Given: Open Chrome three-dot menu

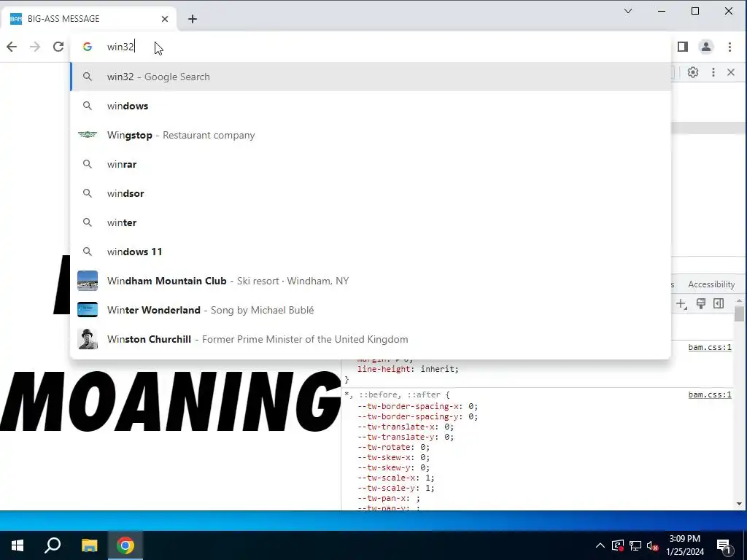Looking at the screenshot, I should pos(729,47).
